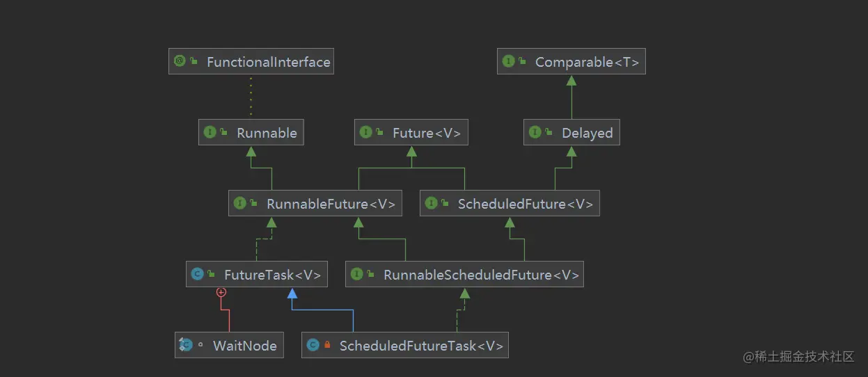Click the interface icon beside Delayed
Image resolution: width=868 pixels, height=377 pixels.
pos(535,132)
